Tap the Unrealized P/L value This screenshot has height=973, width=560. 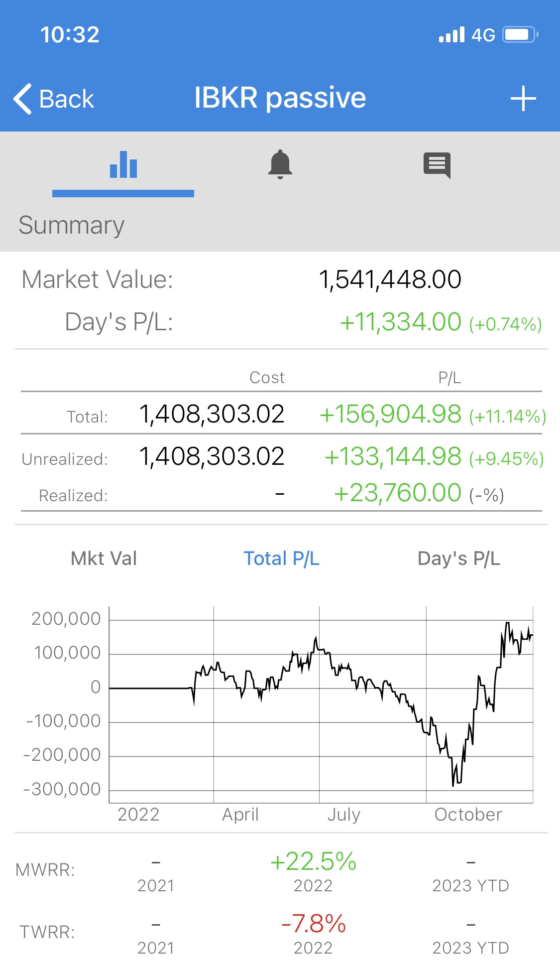point(393,457)
